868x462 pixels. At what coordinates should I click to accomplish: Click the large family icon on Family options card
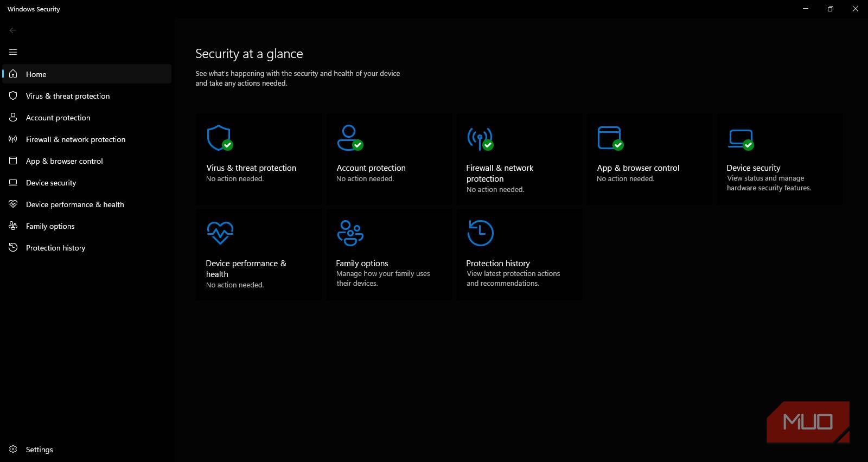click(350, 233)
